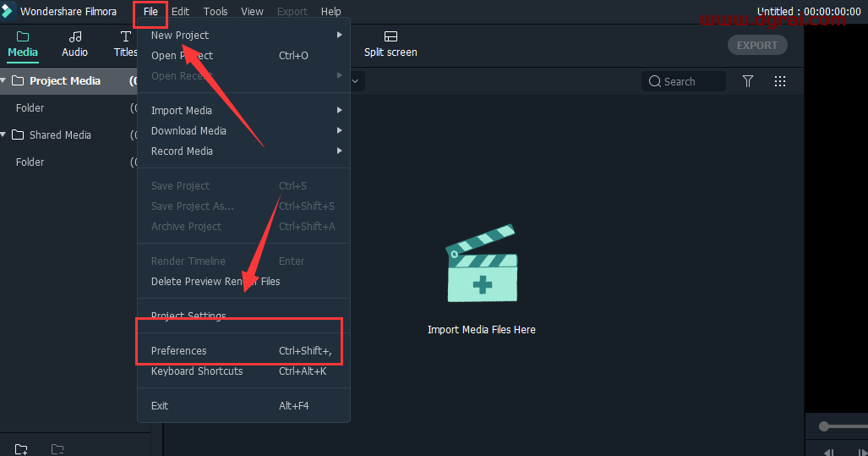868x456 pixels.
Task: Open the Tools menu
Action: pos(216,12)
